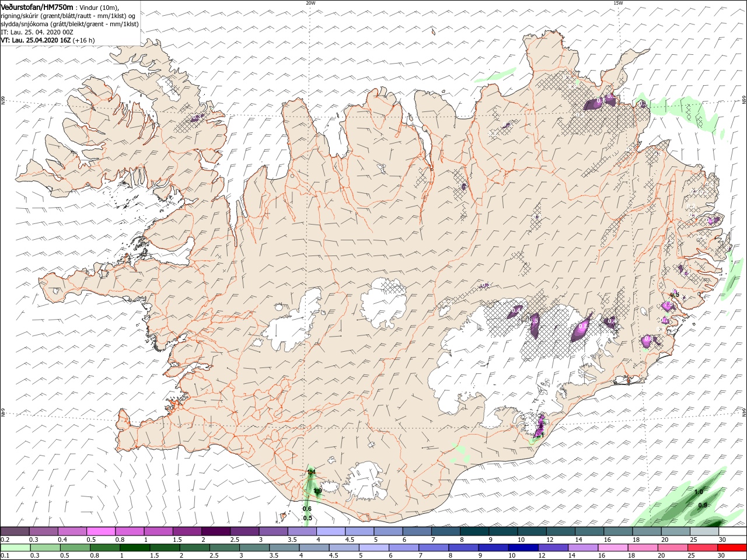
Task: Click the 15W longitude label
Action: pyautogui.click(x=617, y=3)
